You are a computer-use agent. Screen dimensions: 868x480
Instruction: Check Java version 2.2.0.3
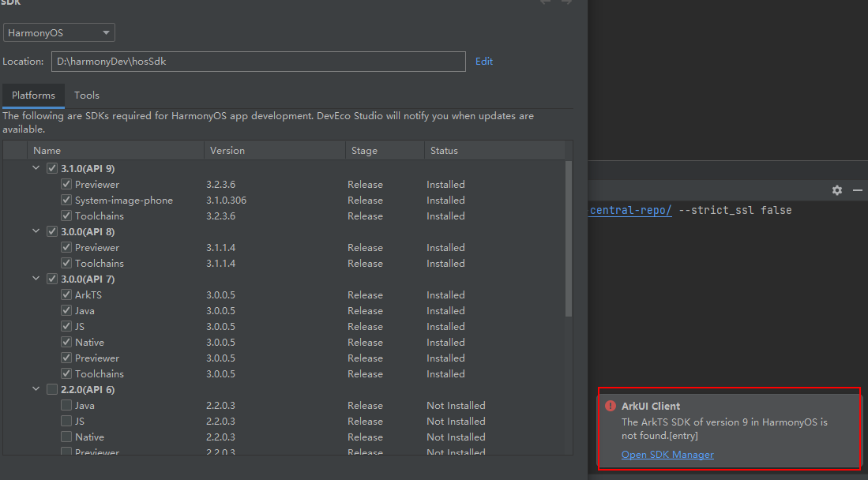[66, 405]
